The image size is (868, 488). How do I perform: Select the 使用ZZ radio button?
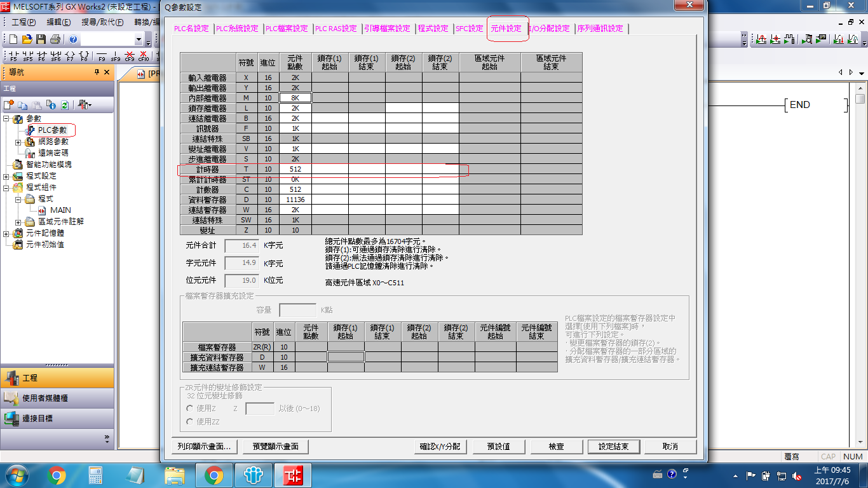189,422
